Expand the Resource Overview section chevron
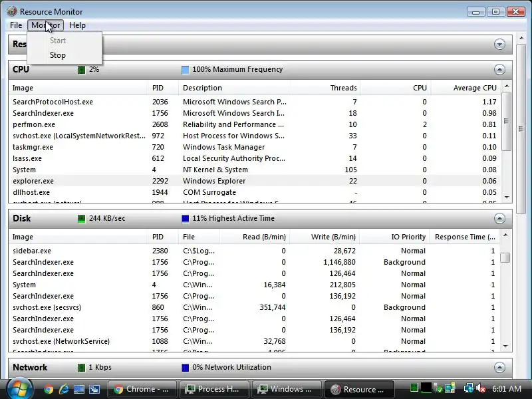 point(499,44)
